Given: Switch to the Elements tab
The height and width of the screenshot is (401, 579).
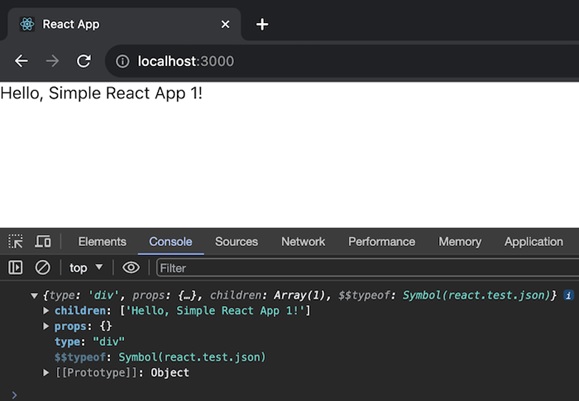Looking at the screenshot, I should click(102, 242).
